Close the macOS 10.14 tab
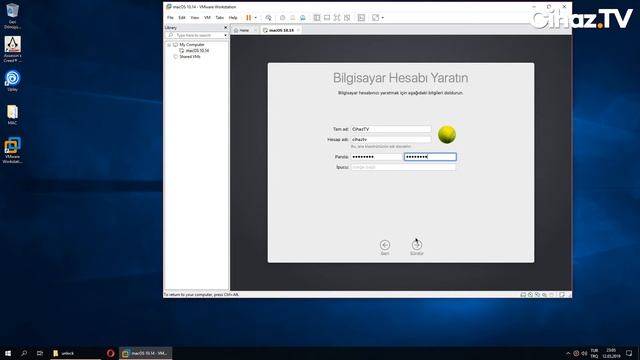 pyautogui.click(x=298, y=30)
